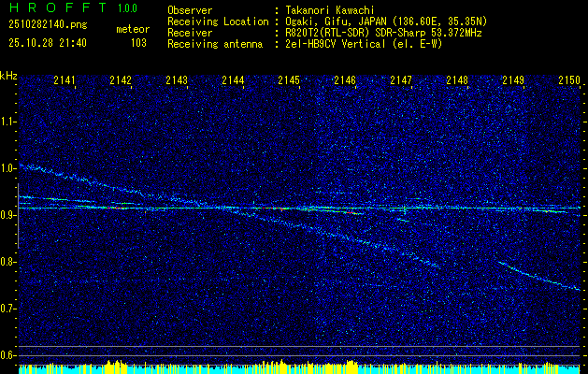Click the 1.0 frequency axis label
Viewport: 588px width, 374px height.
click(7, 168)
